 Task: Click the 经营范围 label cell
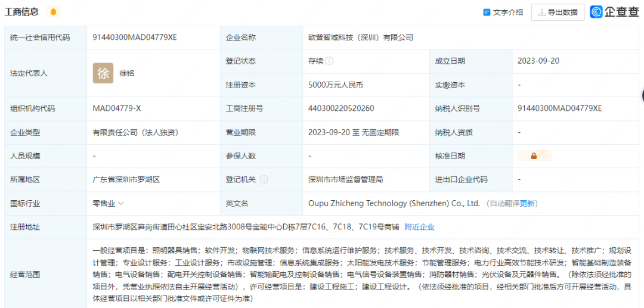(45, 274)
